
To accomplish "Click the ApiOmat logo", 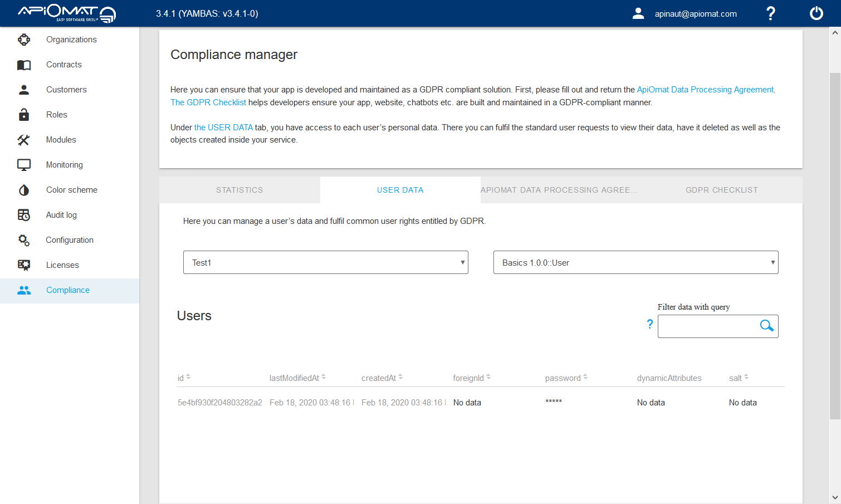I will 67,13.
